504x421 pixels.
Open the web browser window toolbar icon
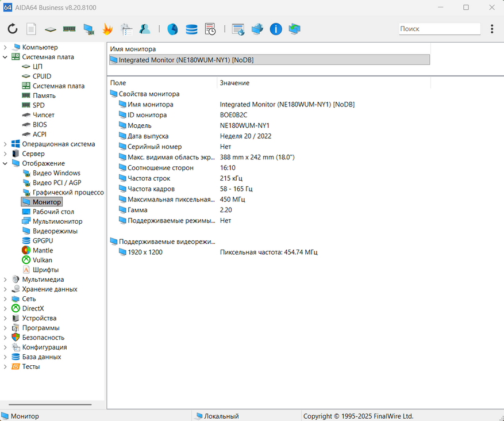[238, 29]
